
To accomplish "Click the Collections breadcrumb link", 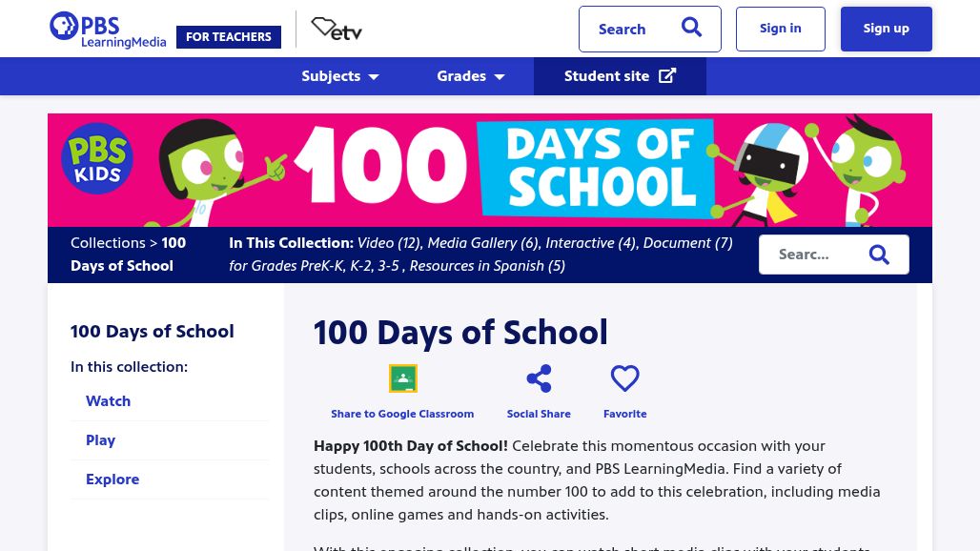I will (x=108, y=243).
